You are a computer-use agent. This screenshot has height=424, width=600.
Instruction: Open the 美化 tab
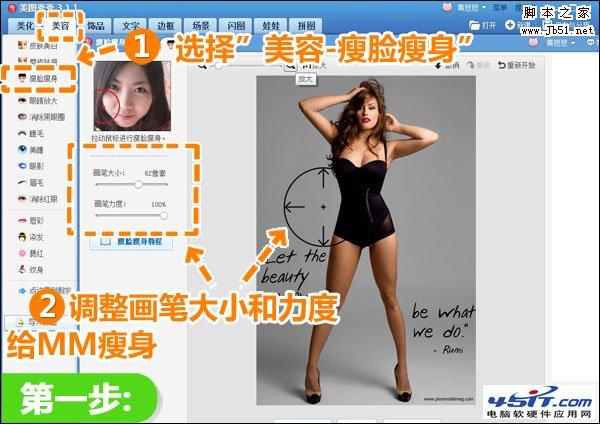tap(25, 26)
